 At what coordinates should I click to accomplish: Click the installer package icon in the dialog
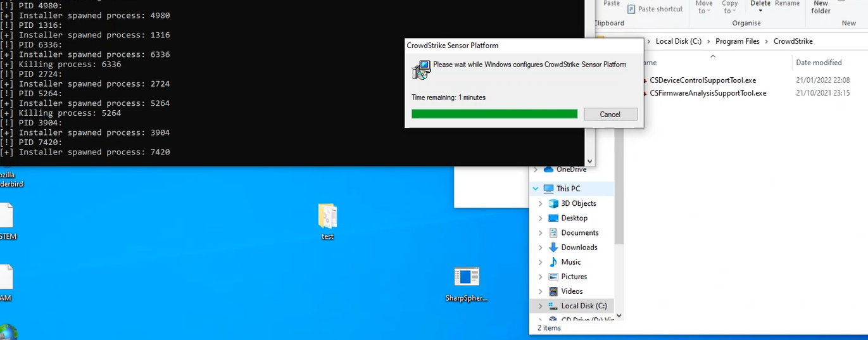click(x=421, y=70)
